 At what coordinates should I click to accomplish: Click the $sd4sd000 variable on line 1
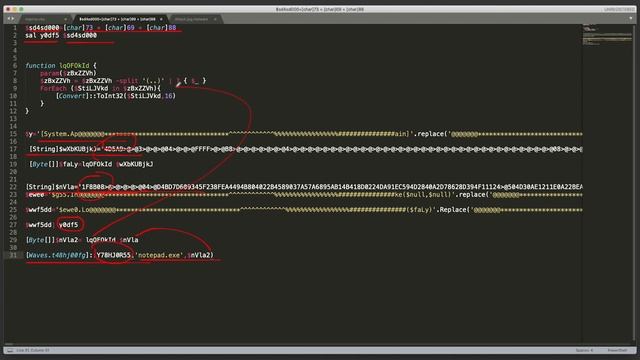coord(42,28)
